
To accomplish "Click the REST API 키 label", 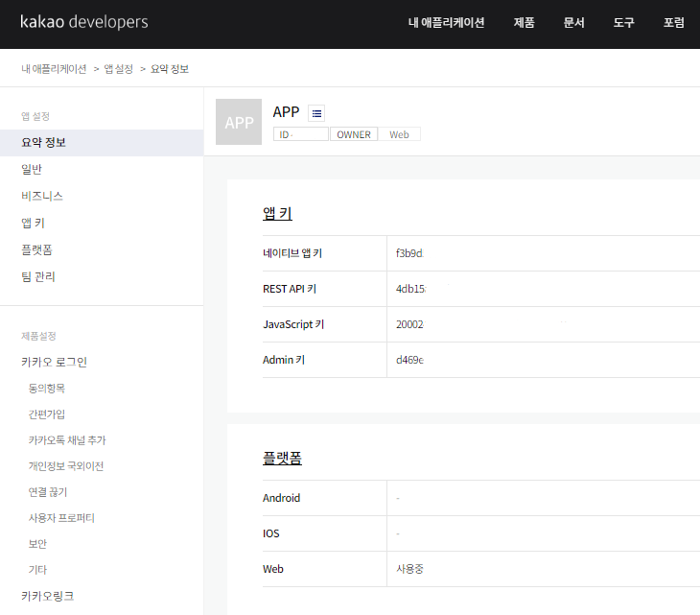I will point(290,289).
